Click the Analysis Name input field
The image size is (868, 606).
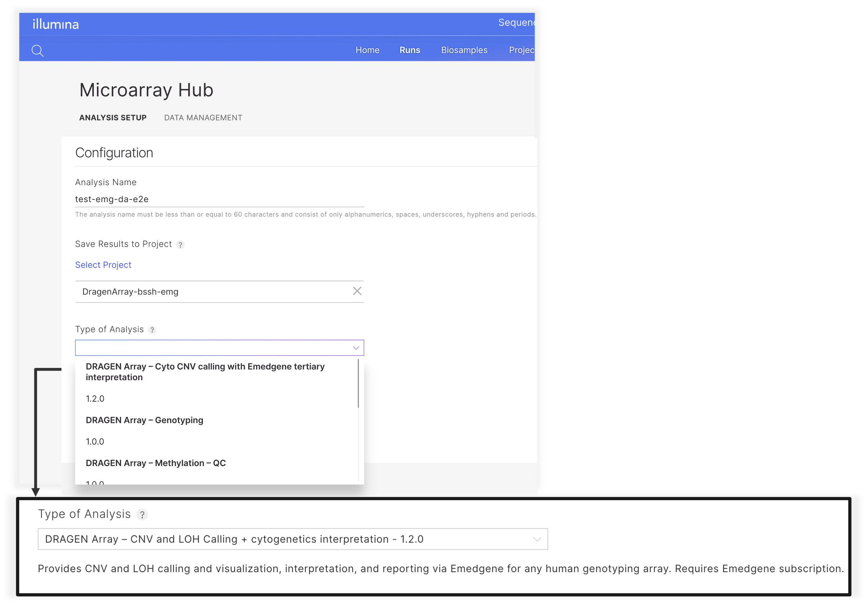(220, 199)
